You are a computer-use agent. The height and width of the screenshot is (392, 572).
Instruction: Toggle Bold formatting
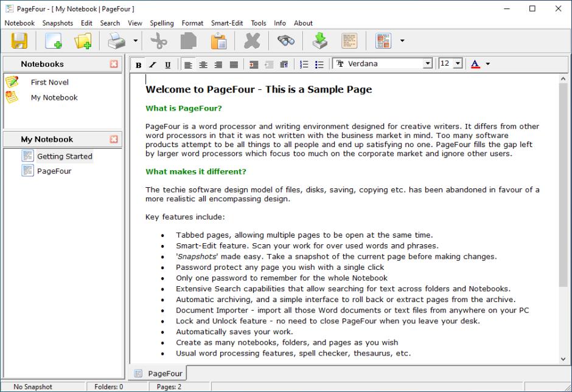click(138, 65)
